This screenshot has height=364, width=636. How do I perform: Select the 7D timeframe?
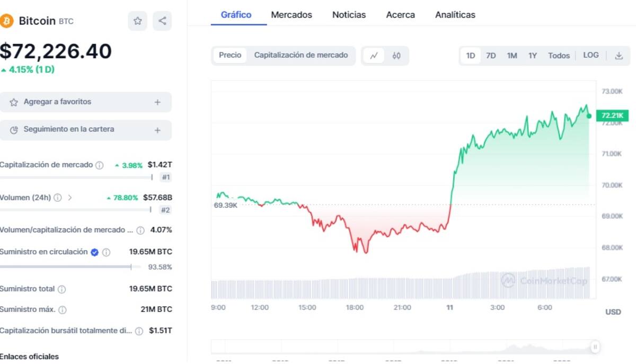coord(491,55)
